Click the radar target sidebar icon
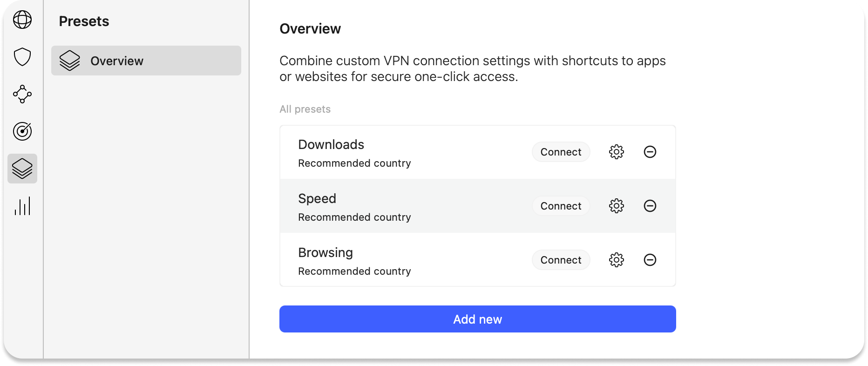Screen dimensions: 868x366 pos(22,131)
